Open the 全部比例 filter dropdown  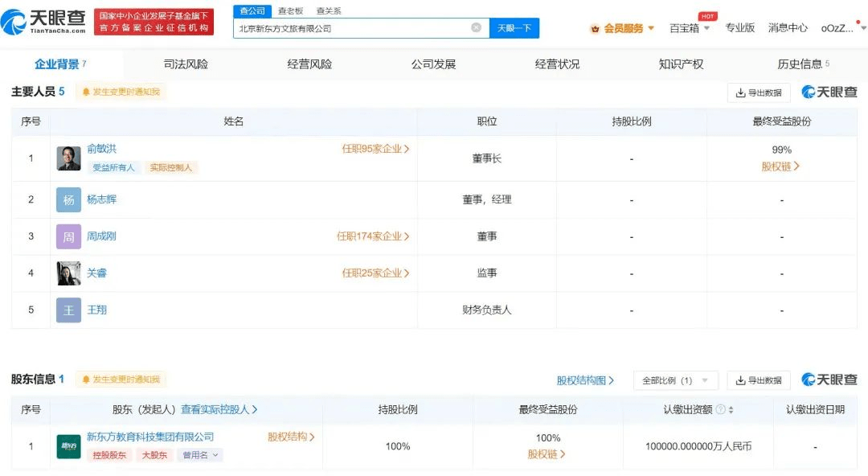click(675, 380)
